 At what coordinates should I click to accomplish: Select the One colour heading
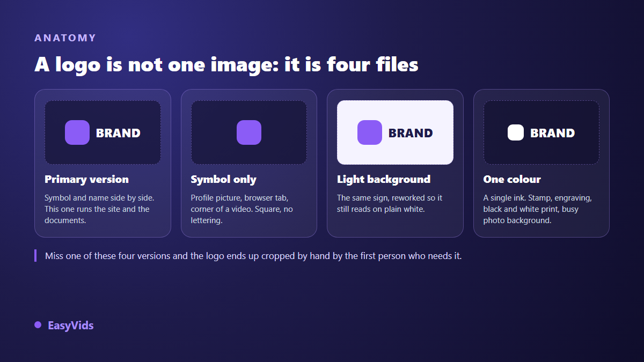tap(512, 179)
